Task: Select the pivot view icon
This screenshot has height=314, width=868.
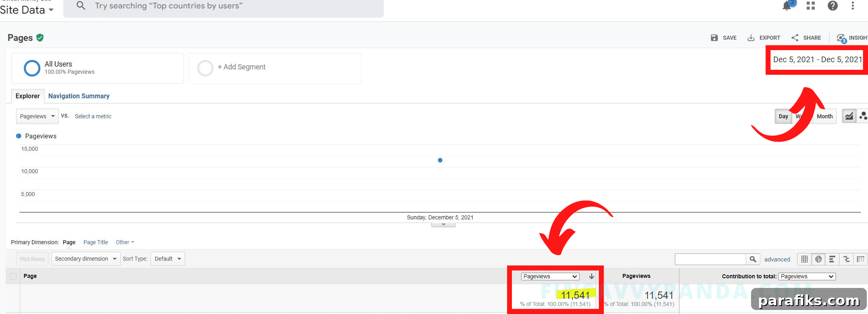Action: (x=860, y=259)
